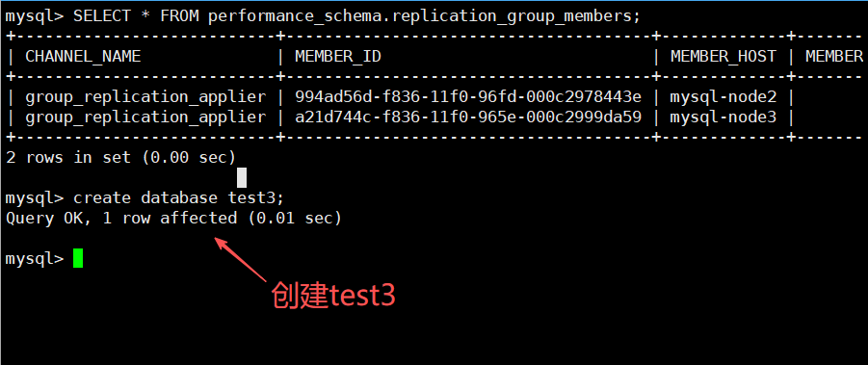Viewport: 868px width, 365px height.
Task: Click the MEMBER_ID column header
Action: click(338, 56)
